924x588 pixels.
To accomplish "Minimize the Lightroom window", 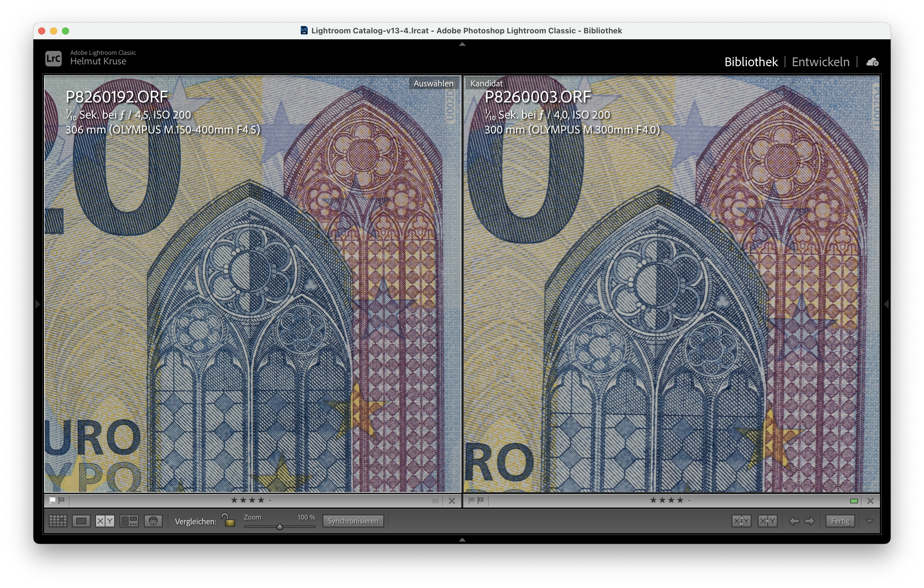I will [54, 31].
